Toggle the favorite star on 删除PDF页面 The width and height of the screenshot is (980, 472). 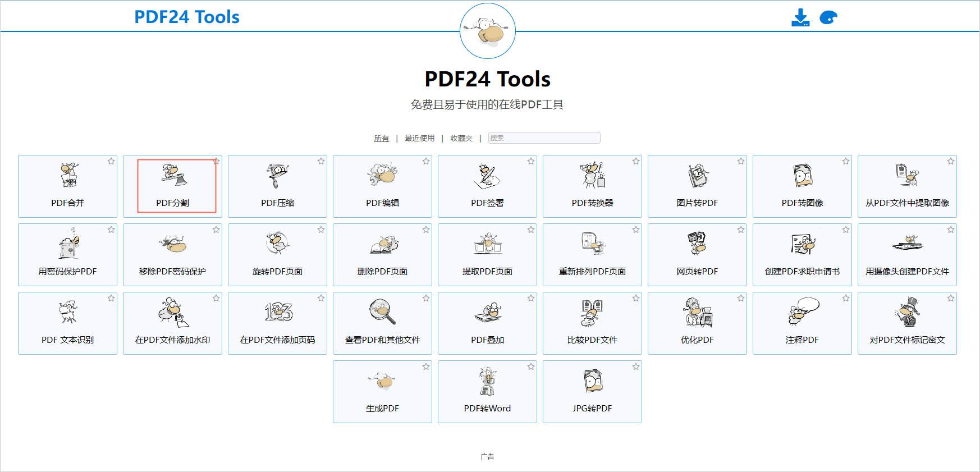pyautogui.click(x=426, y=230)
